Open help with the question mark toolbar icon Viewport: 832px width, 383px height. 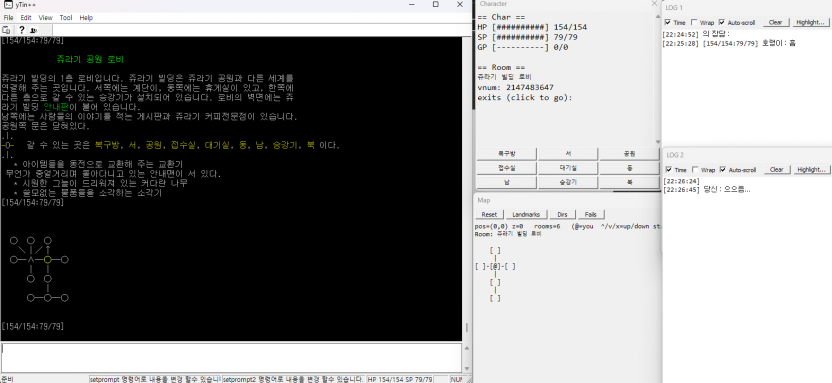[x=22, y=30]
